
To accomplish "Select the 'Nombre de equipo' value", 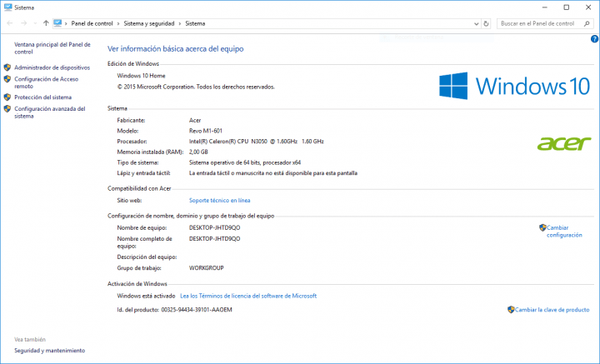I will (215, 228).
